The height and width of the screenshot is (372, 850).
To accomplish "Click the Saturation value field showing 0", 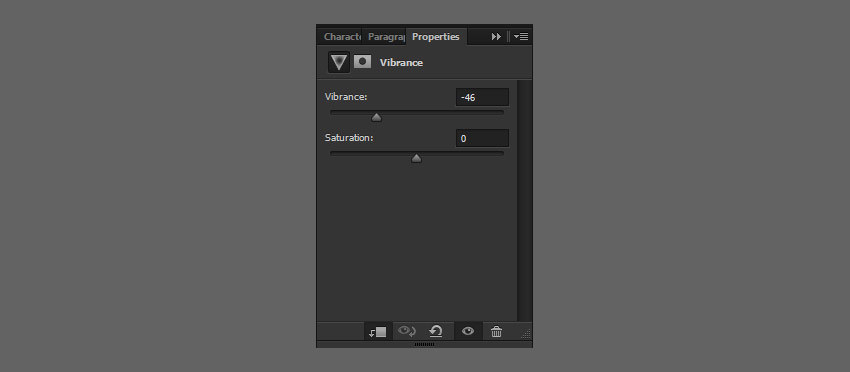I will click(482, 138).
